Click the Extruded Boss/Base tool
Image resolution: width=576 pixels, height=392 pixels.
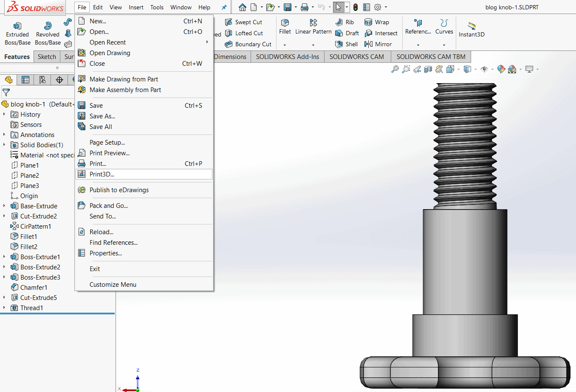pyautogui.click(x=17, y=34)
